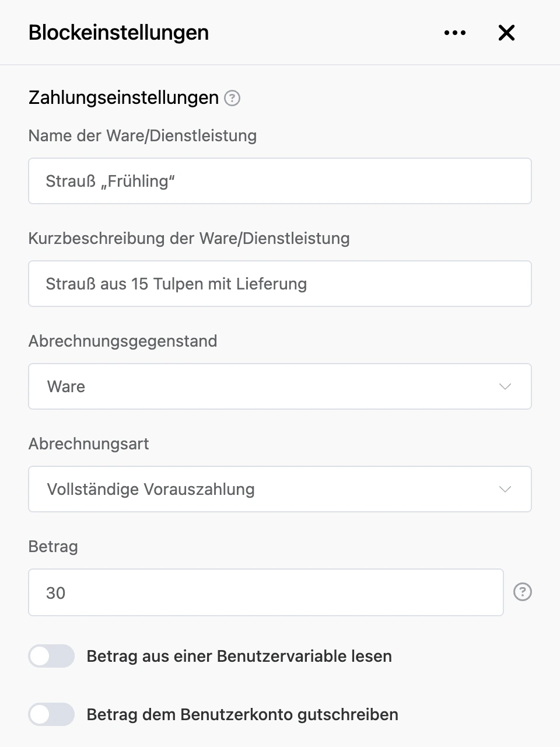The image size is (560, 747).
Task: Click help icon beside the Betrag field
Action: tap(522, 592)
